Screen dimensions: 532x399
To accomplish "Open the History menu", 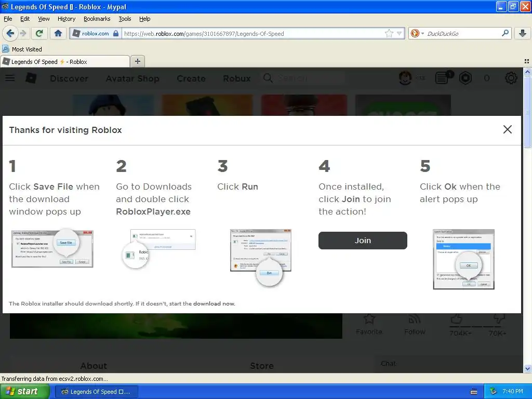I will 66,19.
